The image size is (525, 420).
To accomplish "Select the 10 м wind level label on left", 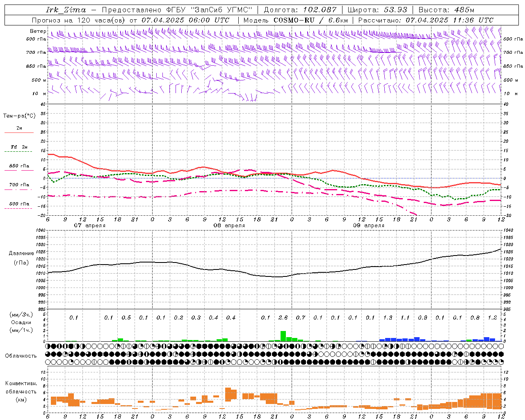I will pyautogui.click(x=39, y=94).
